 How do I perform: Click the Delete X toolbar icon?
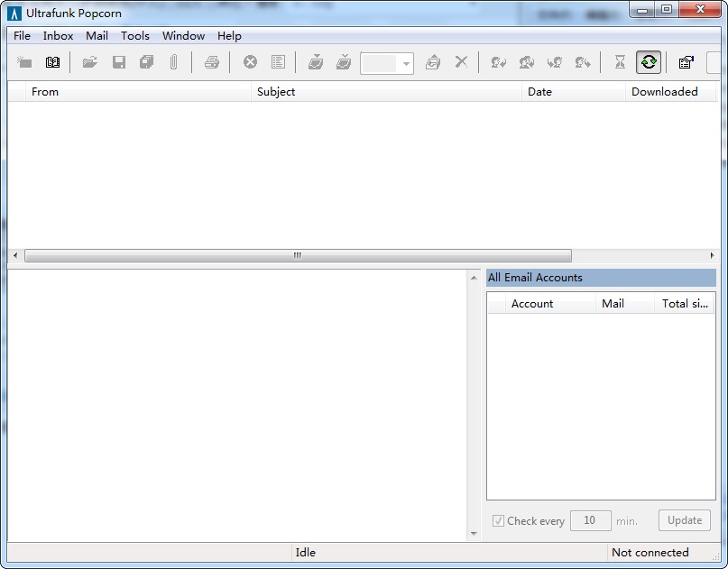click(461, 61)
